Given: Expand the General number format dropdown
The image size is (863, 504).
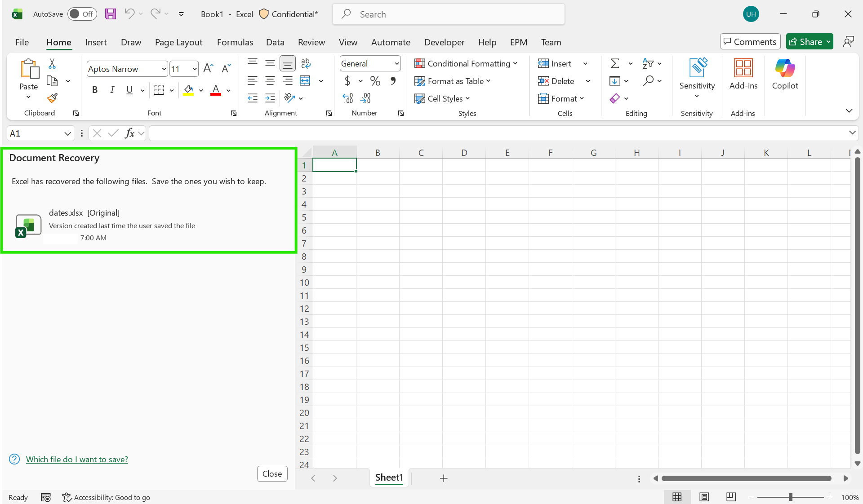Looking at the screenshot, I should coord(396,63).
